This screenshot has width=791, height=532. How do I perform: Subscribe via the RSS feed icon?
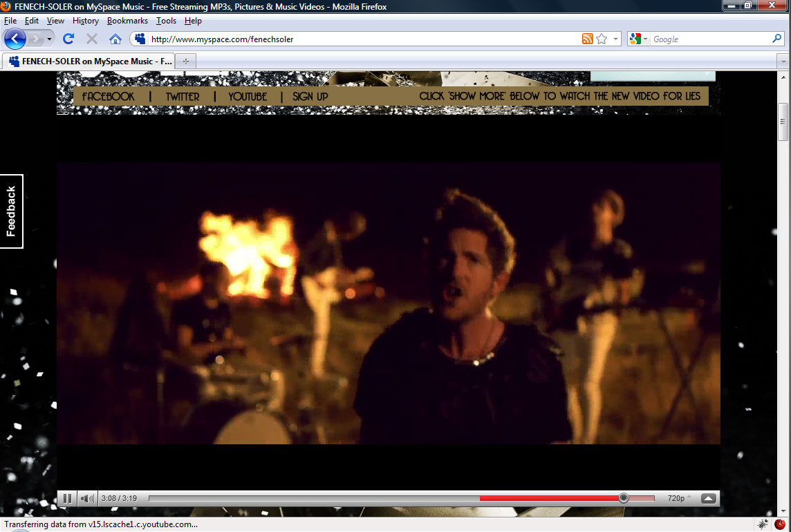[x=587, y=39]
